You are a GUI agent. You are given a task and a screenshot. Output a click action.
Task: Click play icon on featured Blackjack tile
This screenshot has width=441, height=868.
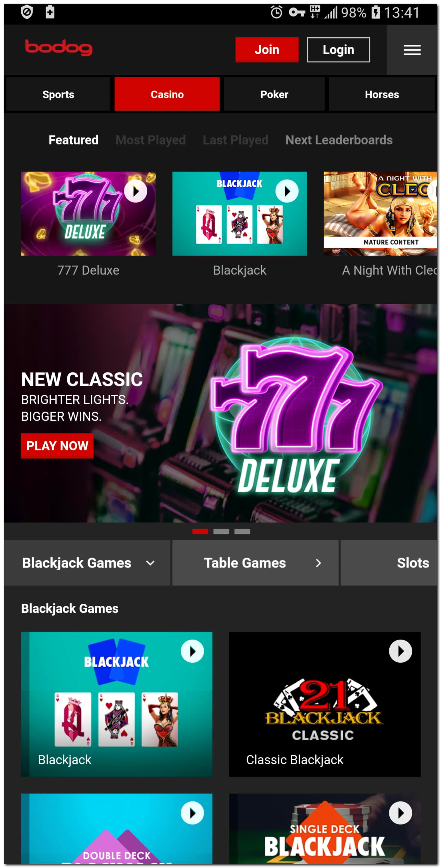[x=287, y=191]
